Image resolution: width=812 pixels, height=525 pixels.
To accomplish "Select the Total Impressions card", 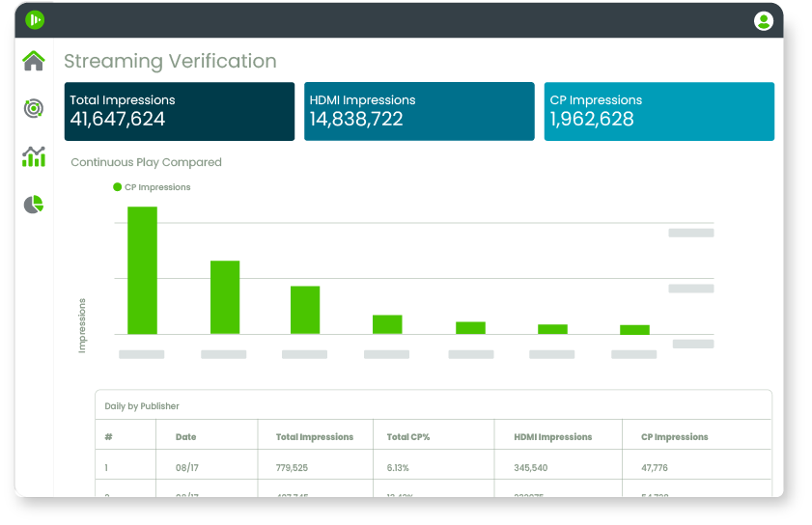I will [180, 111].
